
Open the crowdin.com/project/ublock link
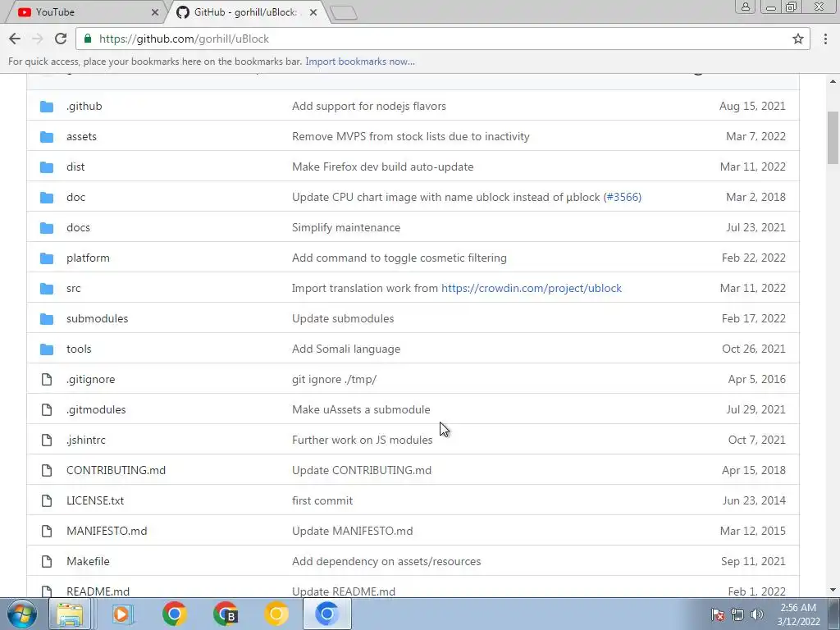coord(532,288)
